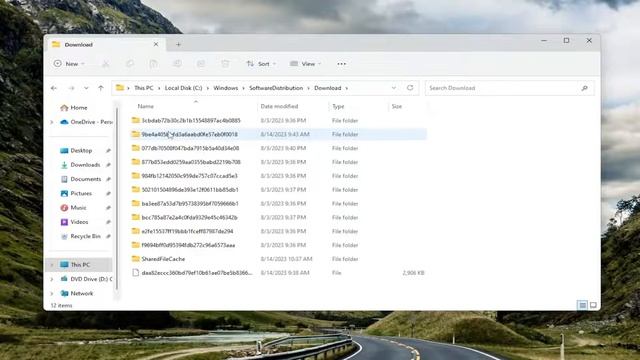Click the Rename toolbar icon

pos(177,64)
